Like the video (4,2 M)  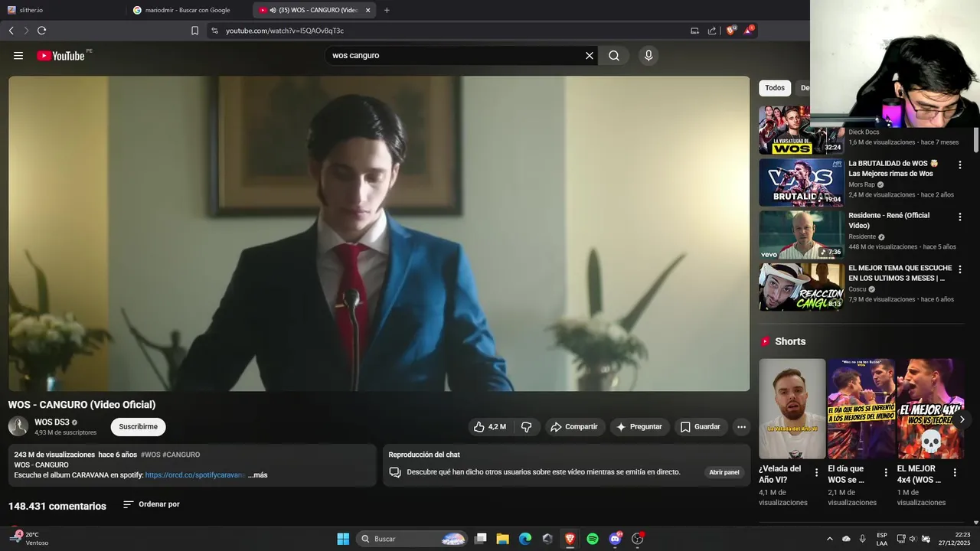click(489, 427)
